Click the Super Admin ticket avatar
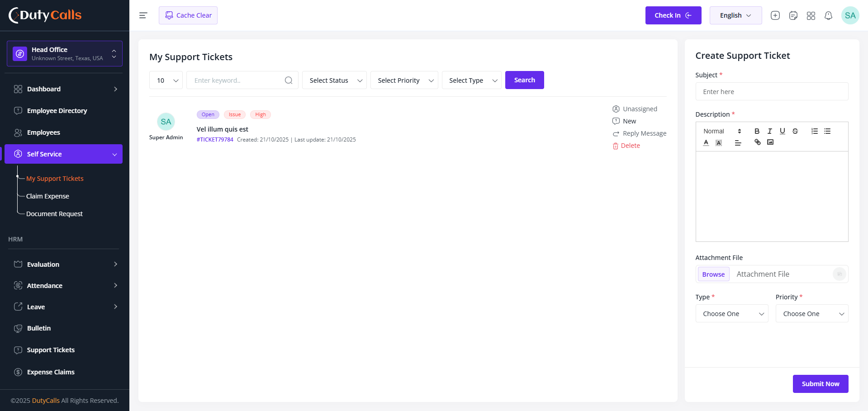The image size is (868, 411). tap(166, 122)
